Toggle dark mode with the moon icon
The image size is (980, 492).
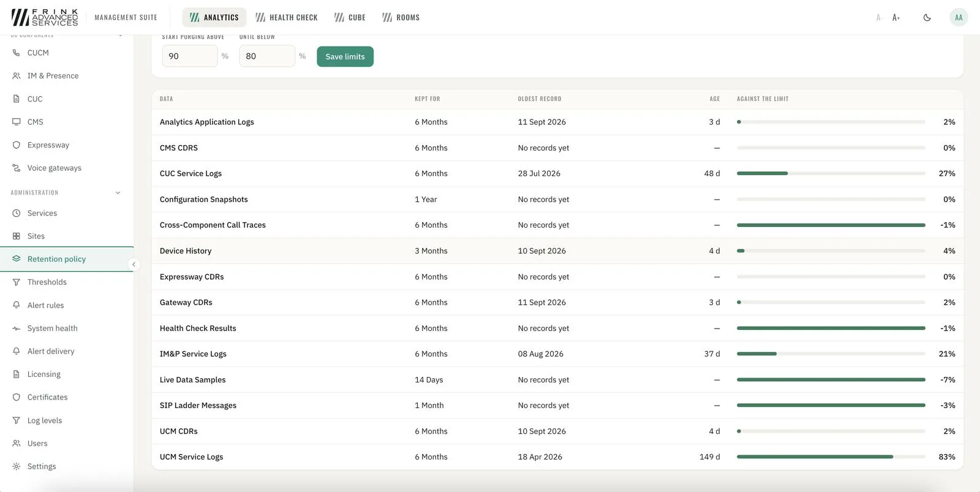(927, 18)
